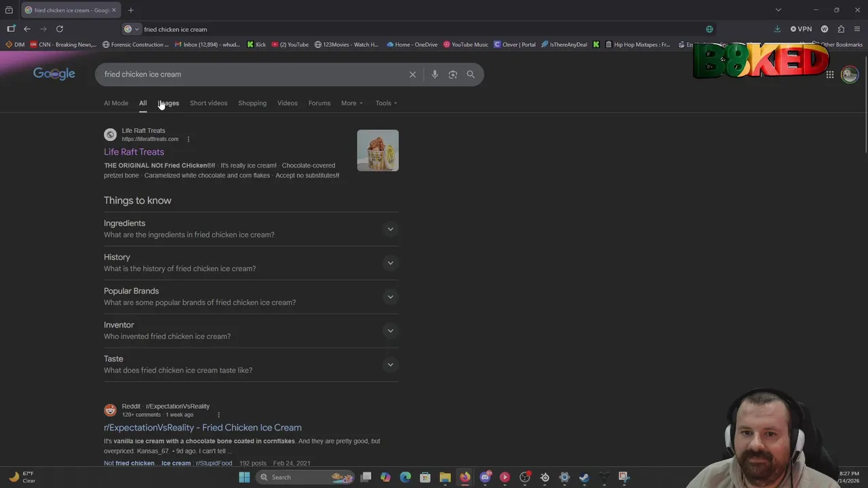Open the CNN Breaking News bookmark
This screenshot has width=868, height=488.
[63, 45]
